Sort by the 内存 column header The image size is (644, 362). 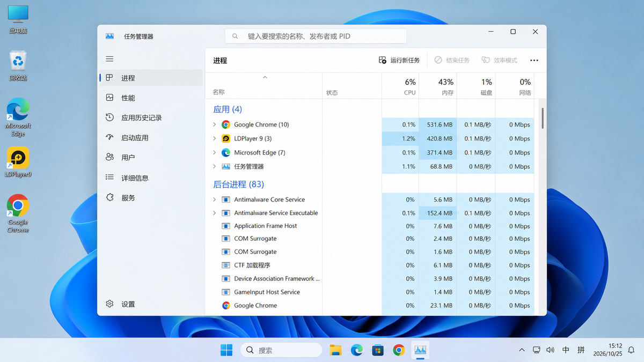(x=437, y=86)
